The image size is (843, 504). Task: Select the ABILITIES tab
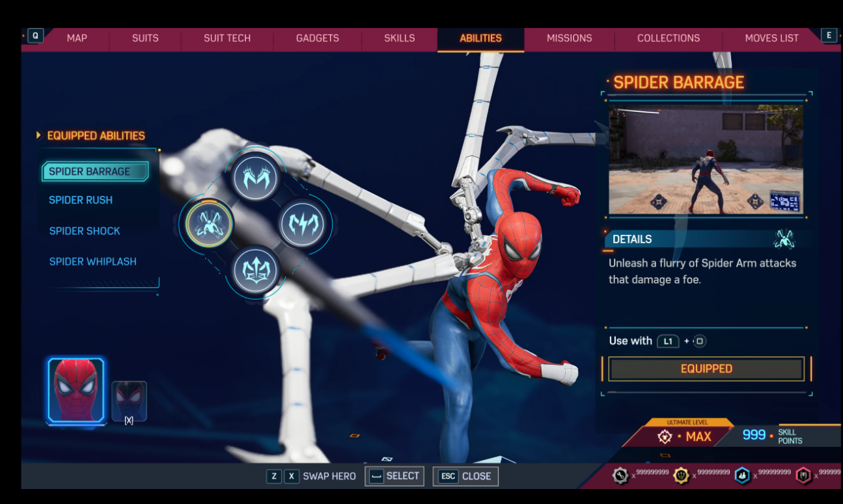coord(481,38)
